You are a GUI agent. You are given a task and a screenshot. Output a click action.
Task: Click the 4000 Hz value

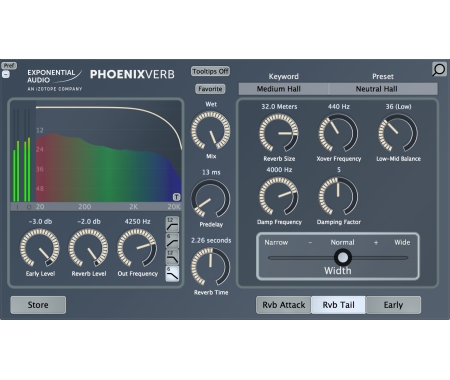(279, 170)
